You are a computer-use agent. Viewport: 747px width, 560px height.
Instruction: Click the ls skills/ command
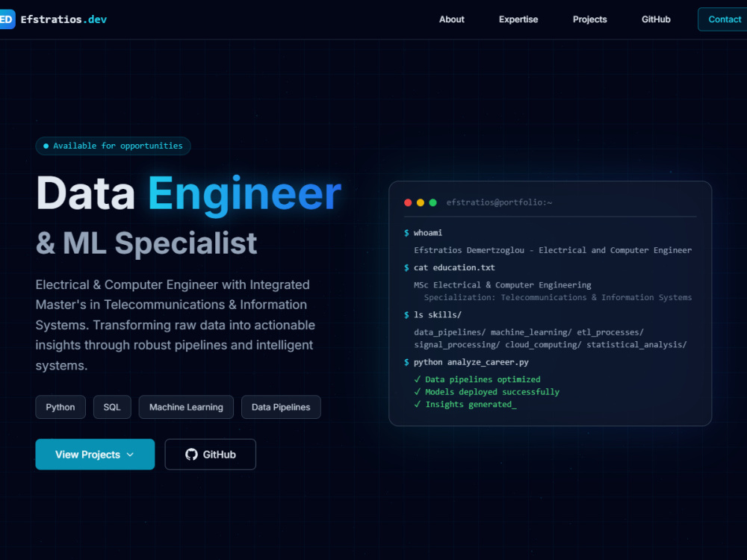pyautogui.click(x=433, y=315)
